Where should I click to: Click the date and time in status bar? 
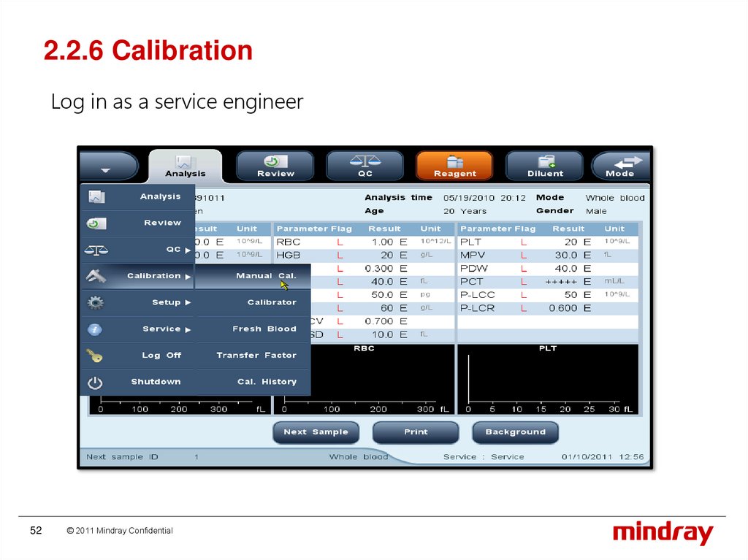point(603,457)
